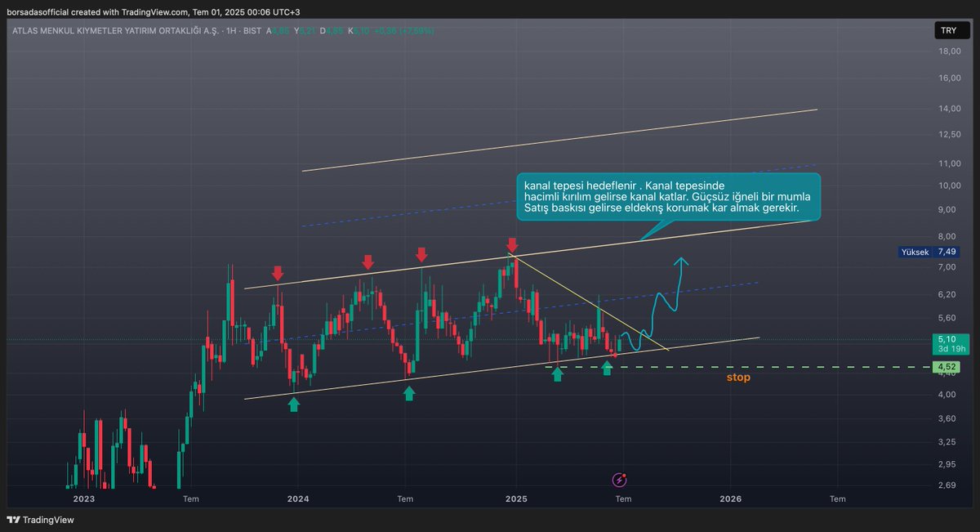
Task: Click the BIST exchange label in the legend
Action: click(x=252, y=30)
